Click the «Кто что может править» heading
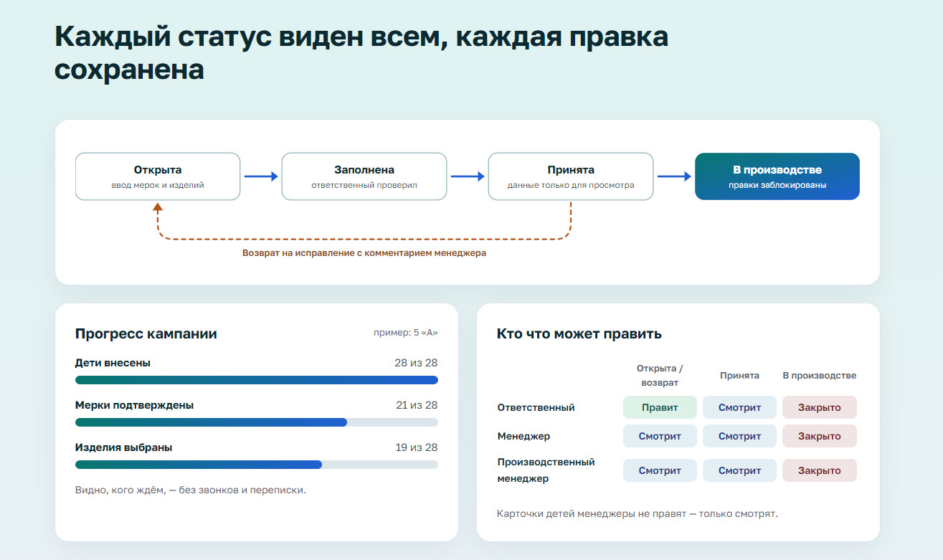Screen dimensions: 943x560 pyautogui.click(x=579, y=334)
